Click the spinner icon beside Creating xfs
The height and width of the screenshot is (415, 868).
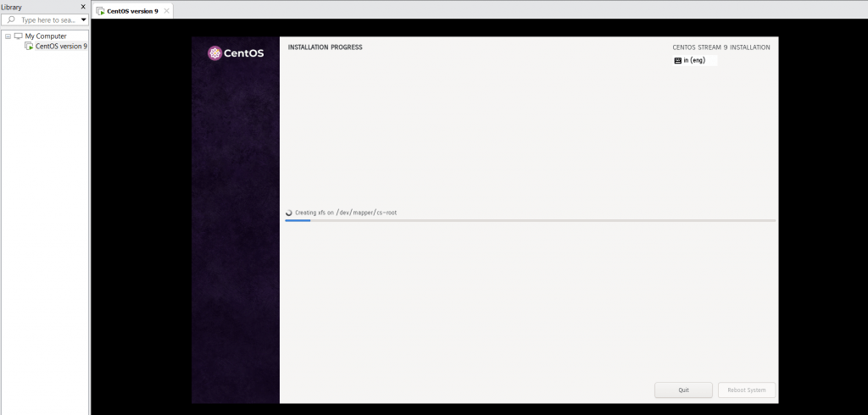288,213
